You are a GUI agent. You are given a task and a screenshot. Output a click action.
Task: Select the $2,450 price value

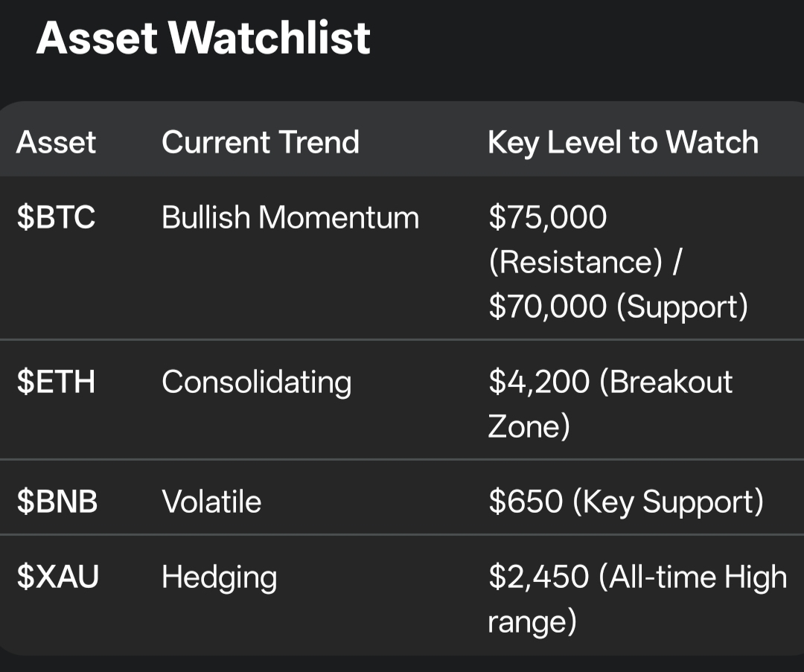[538, 577]
